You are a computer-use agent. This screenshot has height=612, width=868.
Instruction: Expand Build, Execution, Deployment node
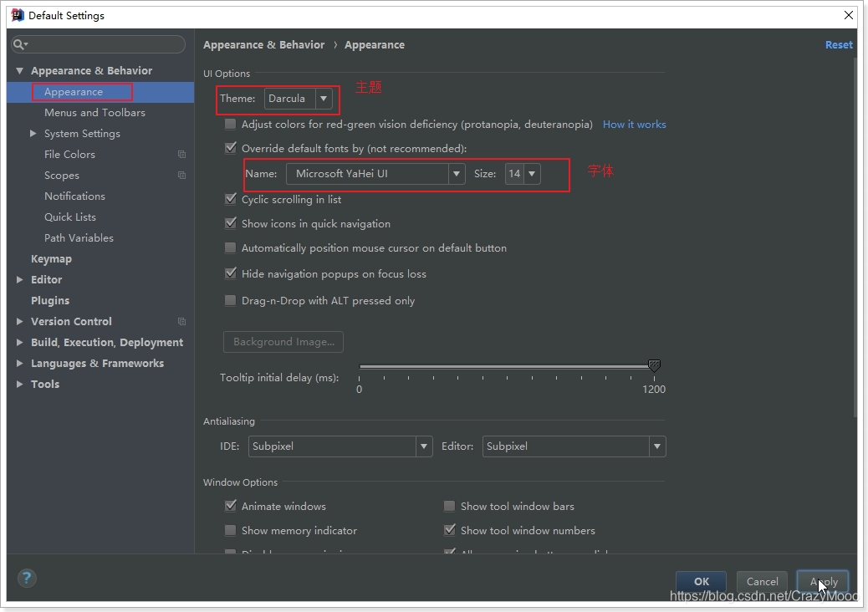[x=20, y=343]
